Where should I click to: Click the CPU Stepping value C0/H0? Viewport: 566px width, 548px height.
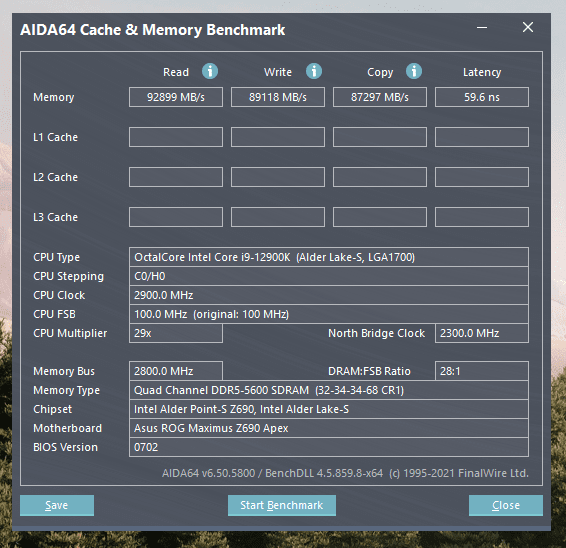coord(329,276)
